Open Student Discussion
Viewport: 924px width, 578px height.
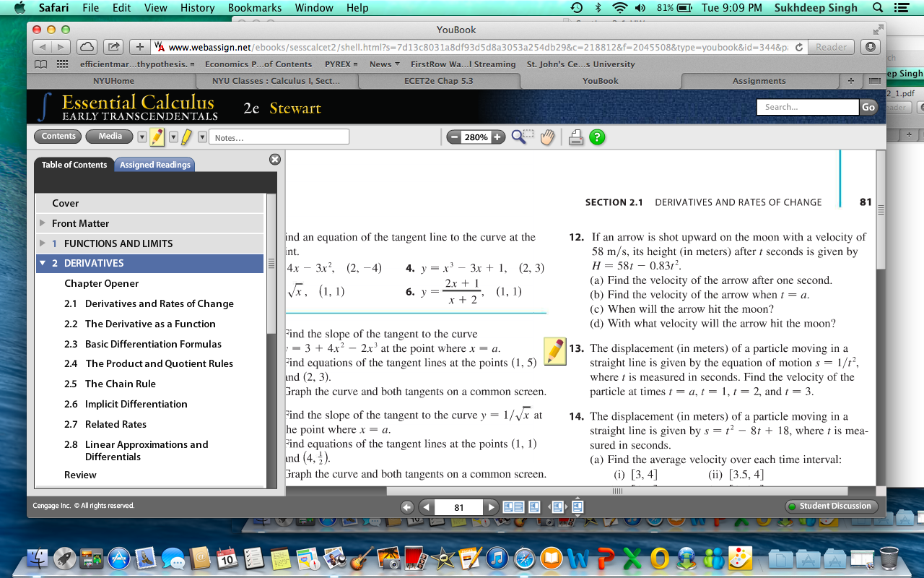[832, 506]
